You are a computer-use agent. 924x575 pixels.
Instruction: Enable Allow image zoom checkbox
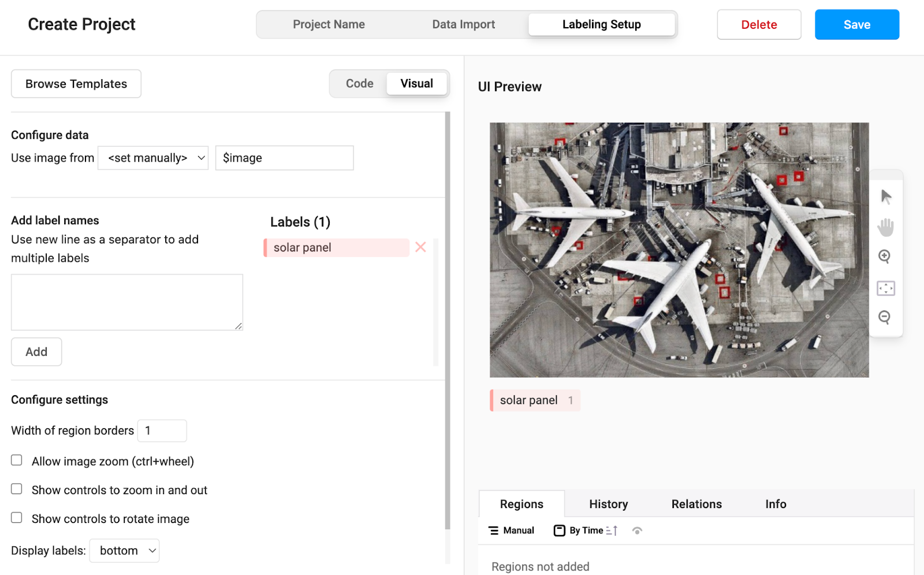tap(17, 460)
